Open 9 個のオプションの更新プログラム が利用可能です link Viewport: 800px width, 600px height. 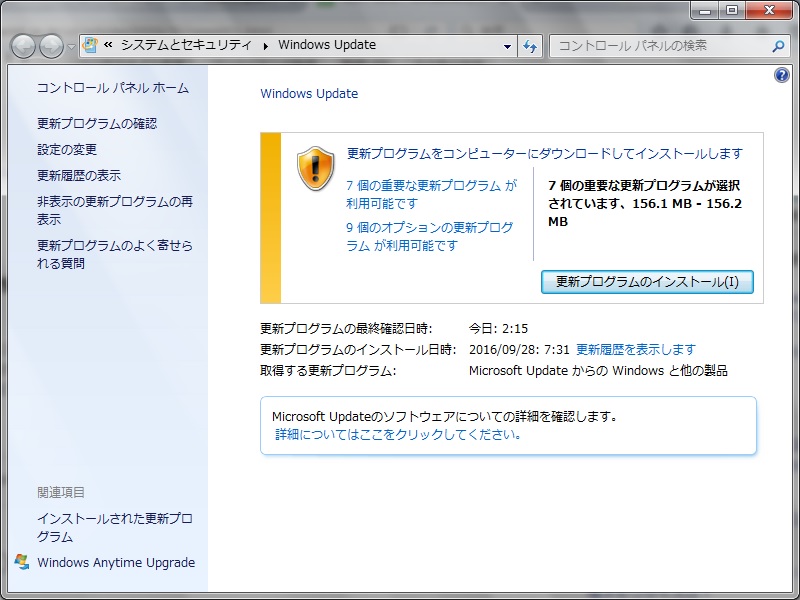tap(430, 236)
